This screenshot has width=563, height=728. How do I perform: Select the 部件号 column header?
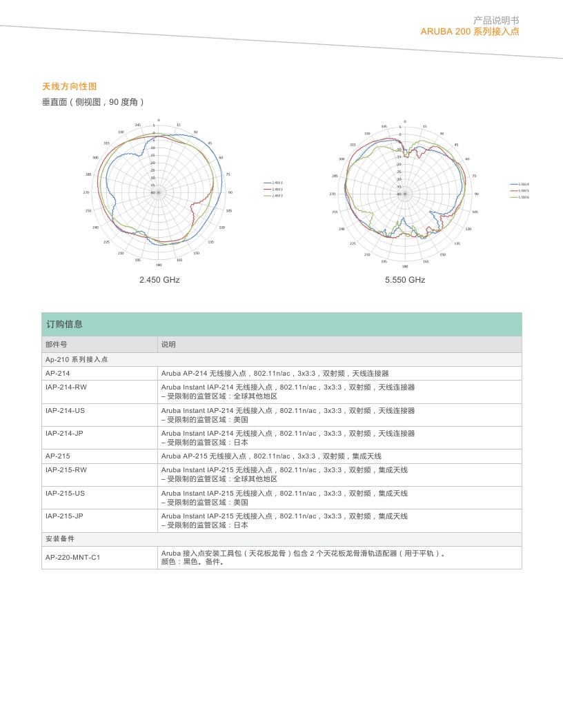pos(57,345)
